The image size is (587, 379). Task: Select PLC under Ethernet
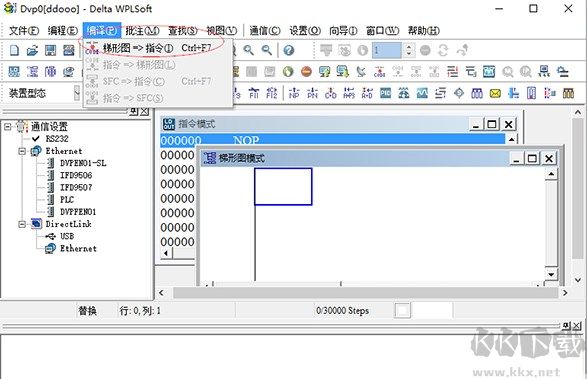[x=67, y=200]
